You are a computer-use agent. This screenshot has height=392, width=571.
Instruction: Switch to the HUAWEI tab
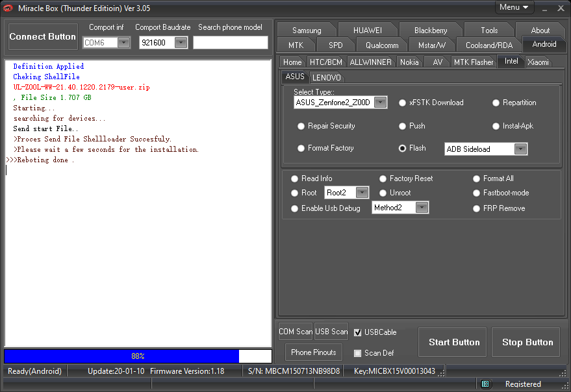click(x=368, y=31)
